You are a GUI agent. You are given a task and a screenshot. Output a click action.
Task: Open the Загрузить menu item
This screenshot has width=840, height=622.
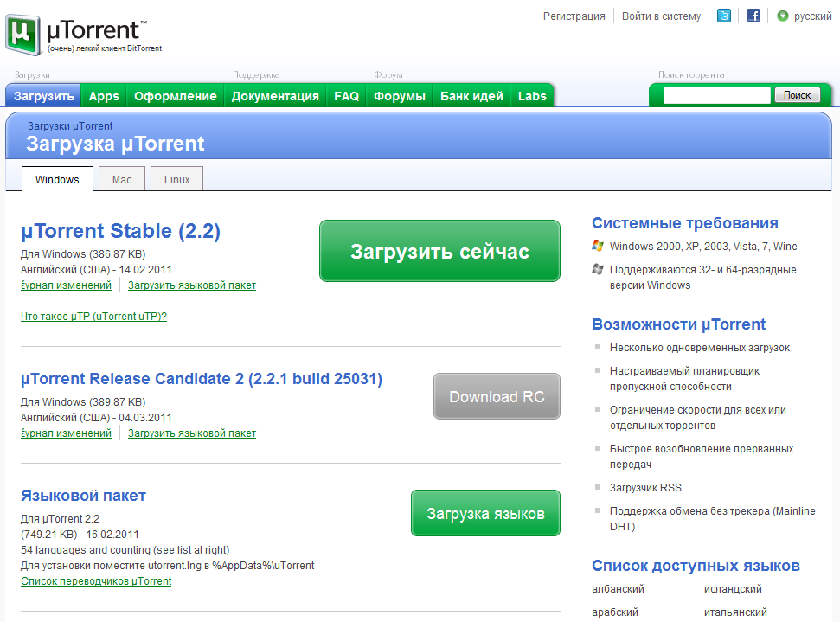pyautogui.click(x=43, y=96)
